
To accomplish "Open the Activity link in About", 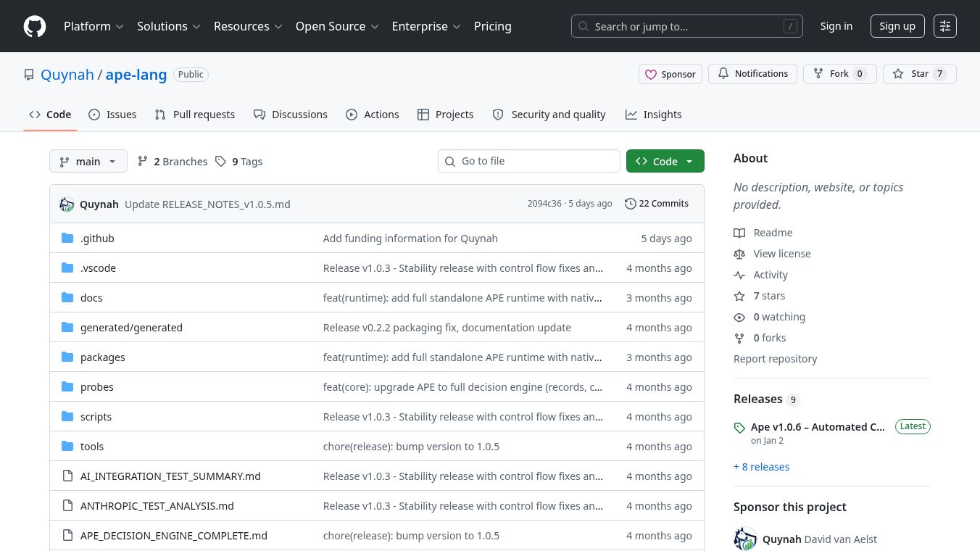I will click(x=770, y=275).
